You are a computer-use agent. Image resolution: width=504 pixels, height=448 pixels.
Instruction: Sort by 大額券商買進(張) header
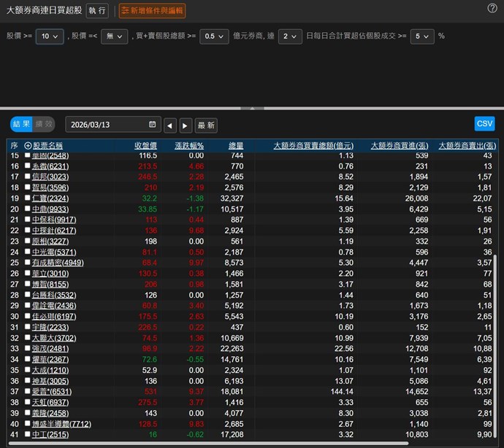pyautogui.click(x=400, y=146)
